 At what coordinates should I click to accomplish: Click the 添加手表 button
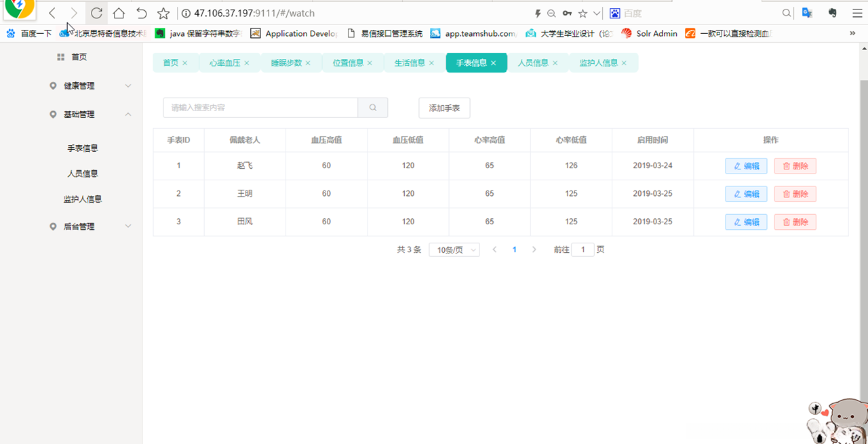(444, 107)
